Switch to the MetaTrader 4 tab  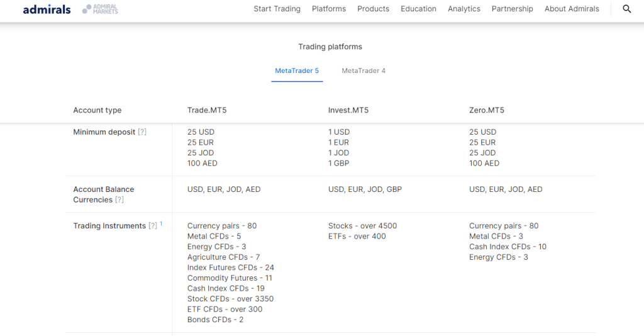[364, 70]
